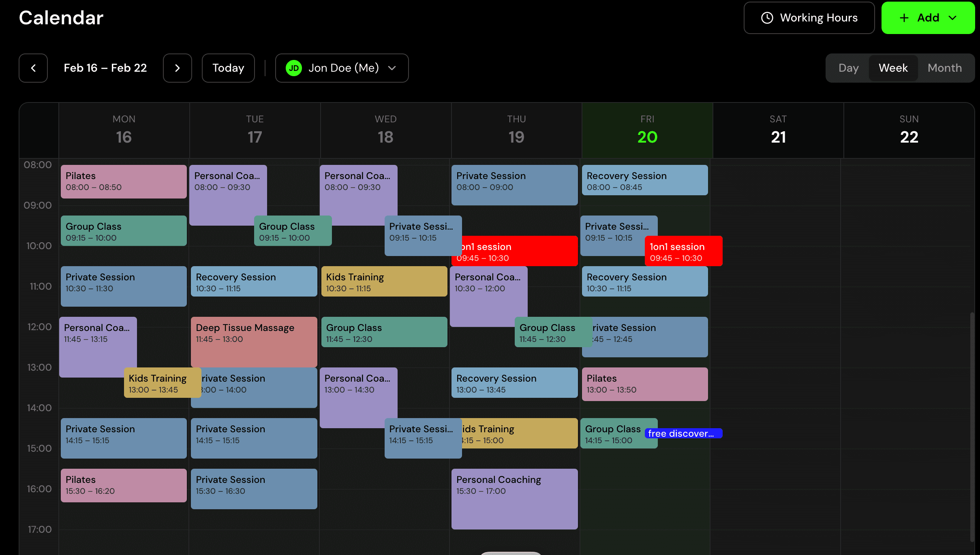Expand the Add button chevron menu
Screen dimensions: 980x555
pyautogui.click(x=952, y=18)
